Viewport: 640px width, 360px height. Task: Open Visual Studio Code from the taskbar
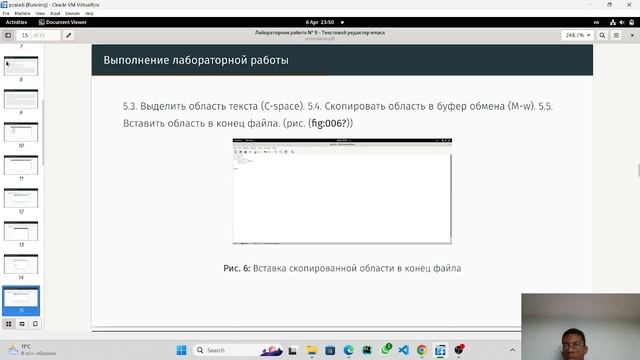point(403,350)
